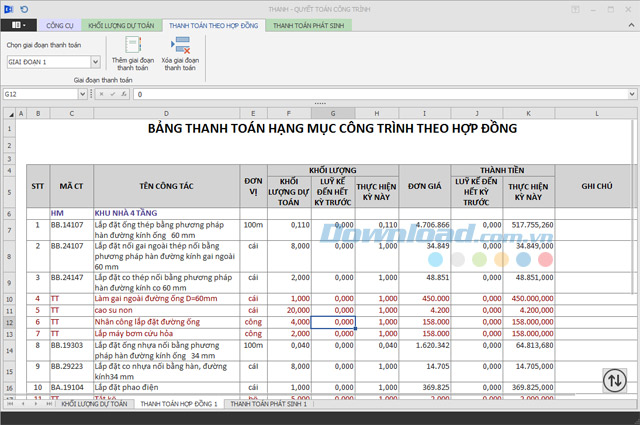Open THANH TOÁN PHÁT SINH ribbon tab
The image size is (640, 425).
click(309, 25)
